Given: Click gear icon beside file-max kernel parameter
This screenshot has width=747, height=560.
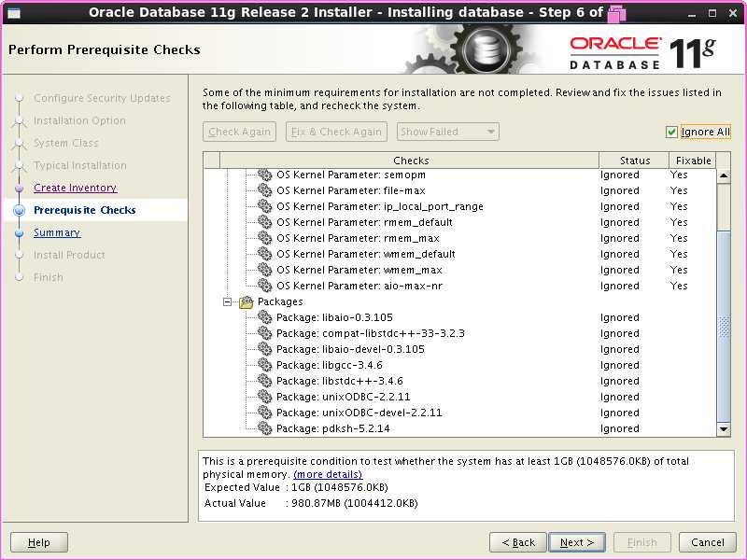Looking at the screenshot, I should click(x=264, y=190).
